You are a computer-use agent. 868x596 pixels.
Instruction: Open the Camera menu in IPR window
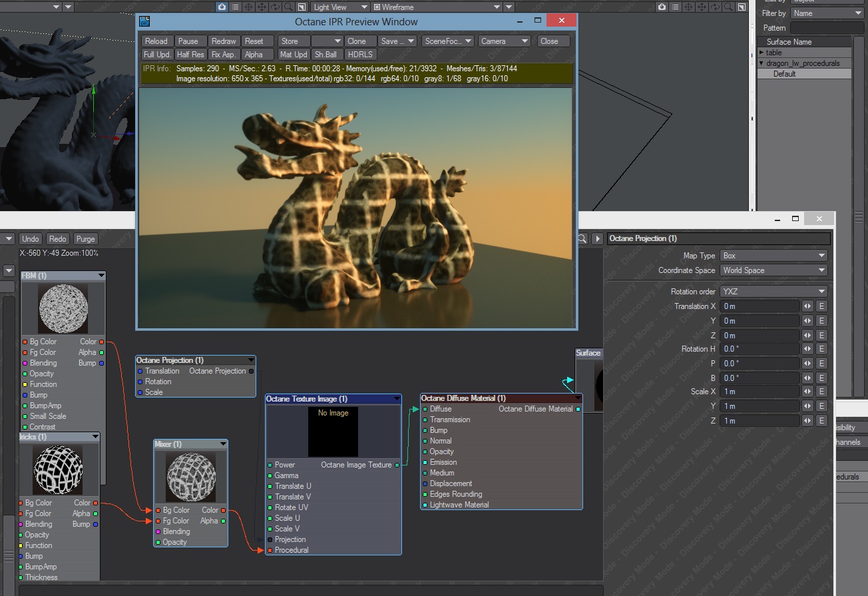pos(504,41)
